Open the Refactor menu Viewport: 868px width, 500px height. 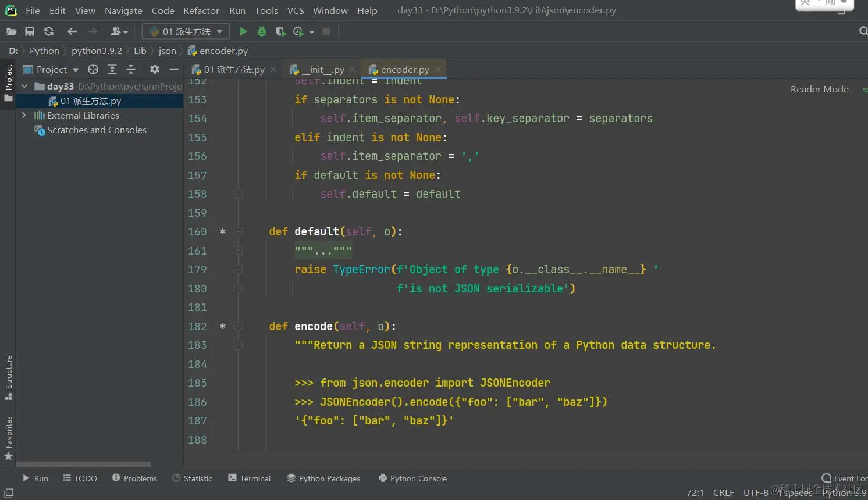[x=201, y=10]
